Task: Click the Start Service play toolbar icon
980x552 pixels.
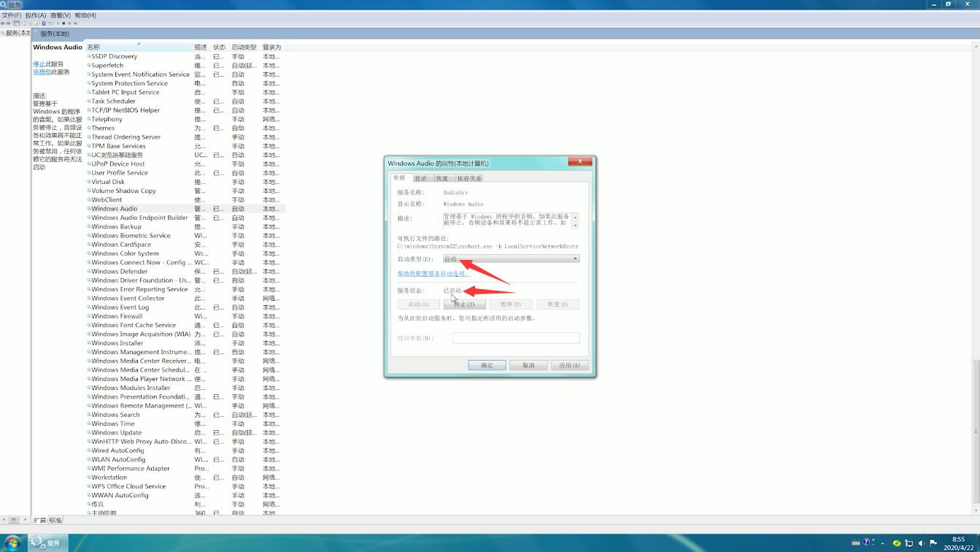Action: (58, 23)
